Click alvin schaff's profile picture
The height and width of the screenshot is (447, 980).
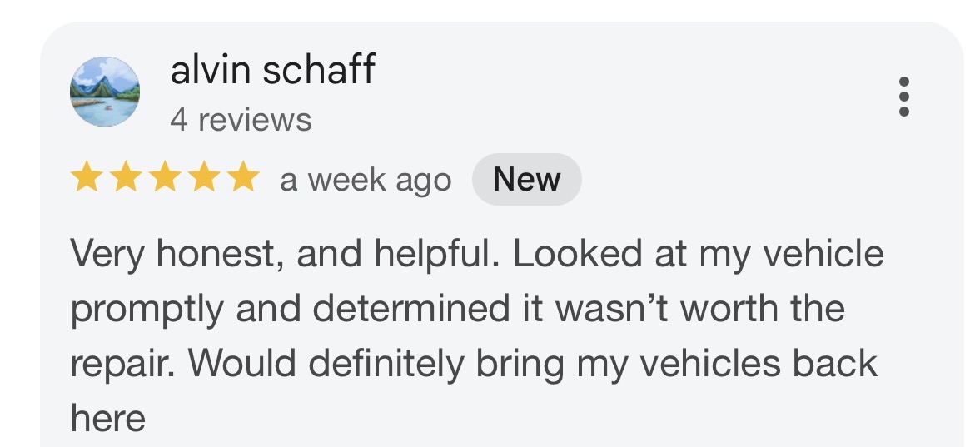tap(104, 92)
